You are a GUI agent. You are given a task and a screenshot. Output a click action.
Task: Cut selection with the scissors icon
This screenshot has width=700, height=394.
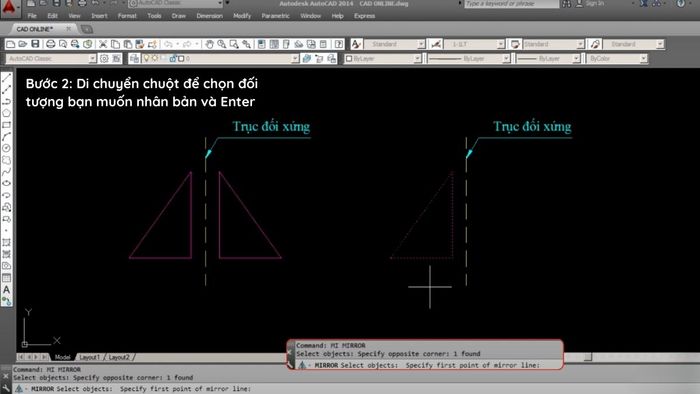pyautogui.click(x=103, y=44)
